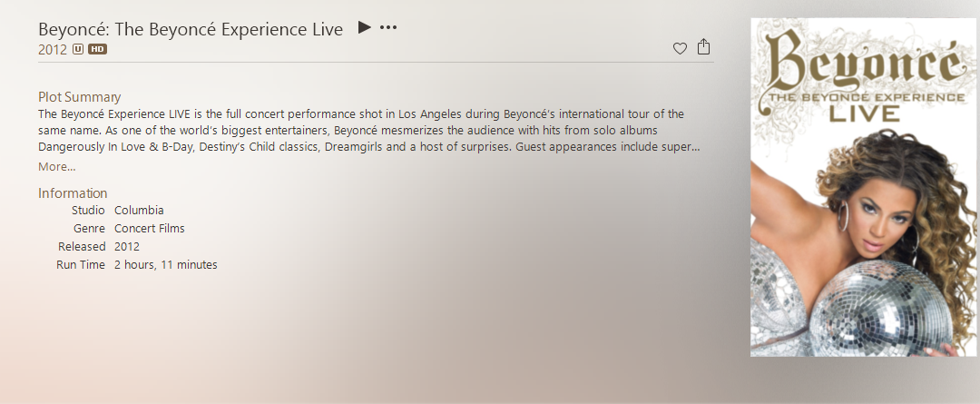
Task: Open the Beyoncé Experience cover artwork
Action: (863, 187)
